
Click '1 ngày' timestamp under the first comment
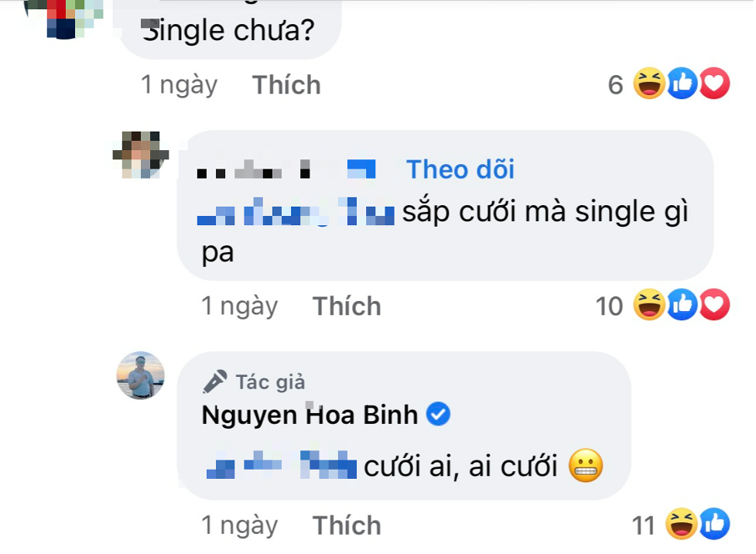pyautogui.click(x=179, y=84)
